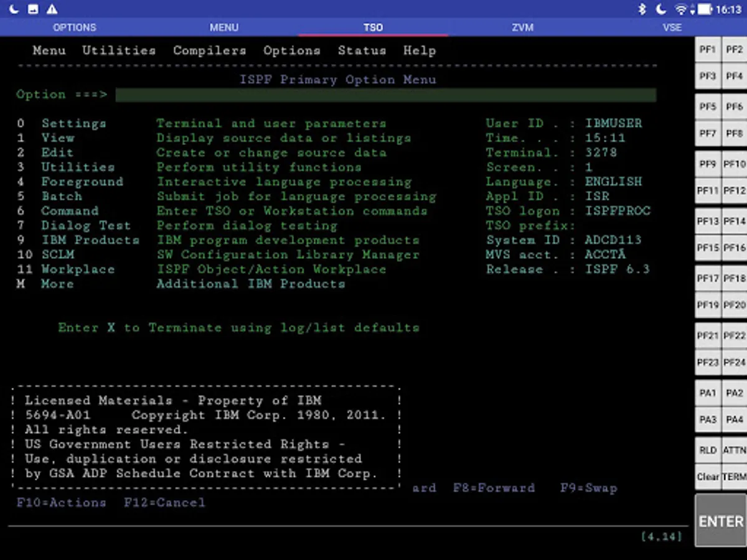747x560 pixels.
Task: Select option 7 Dialog Test
Action: pyautogui.click(x=86, y=225)
